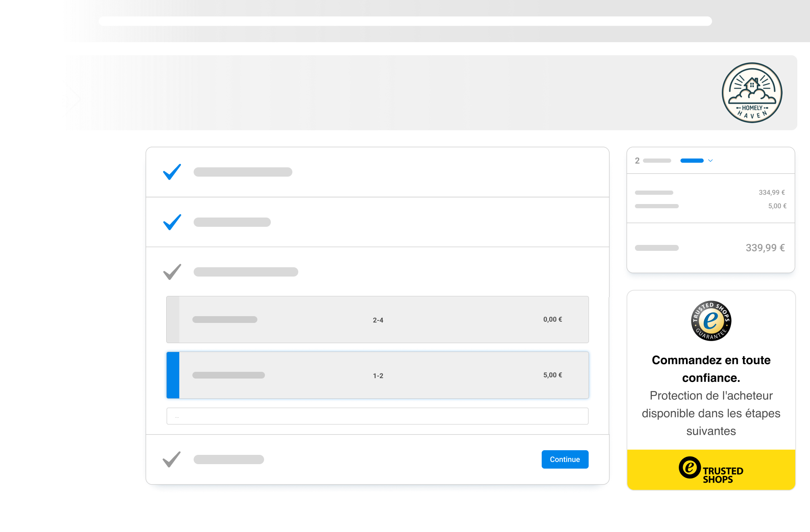Image resolution: width=810 pixels, height=532 pixels.
Task: Click the Homely Haven shop logo
Action: (x=752, y=93)
